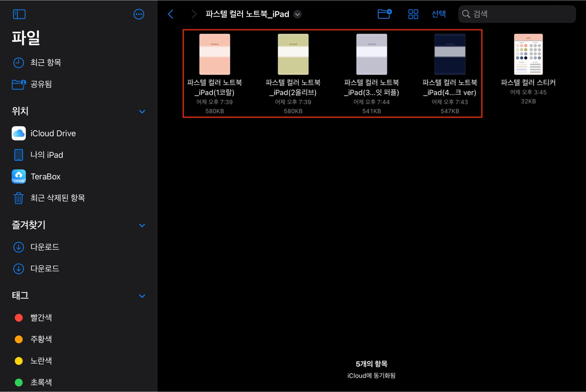Collapse the 태그 section chevron
Image resolution: width=586 pixels, height=392 pixels.
(x=142, y=296)
